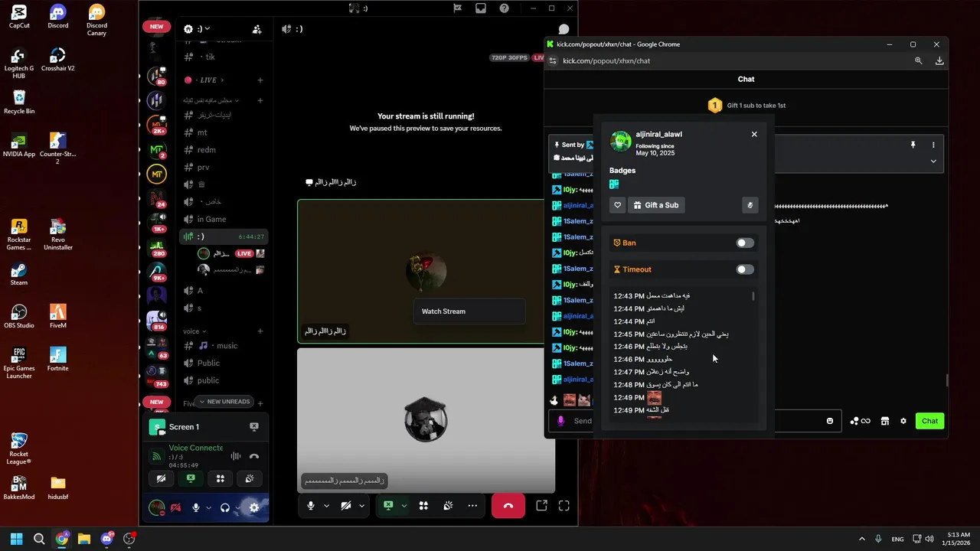The width and height of the screenshot is (980, 551).
Task: Invite members icon beside server name
Action: pos(257,29)
